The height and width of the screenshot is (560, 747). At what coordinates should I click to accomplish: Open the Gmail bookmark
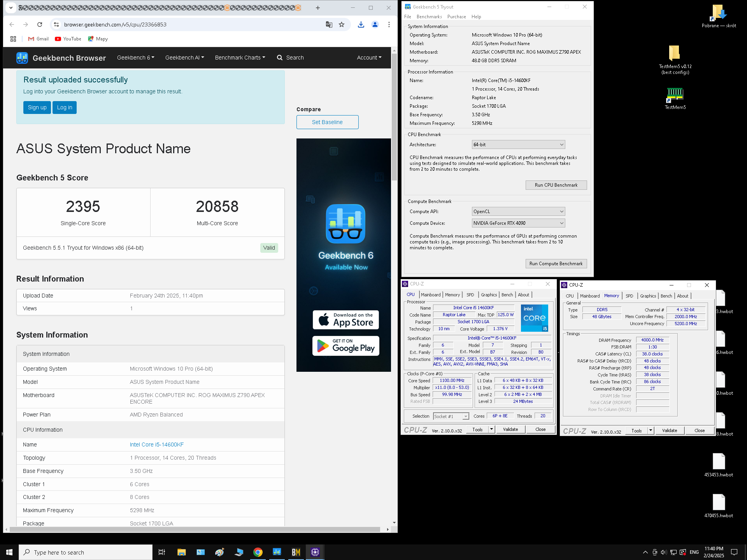(39, 39)
